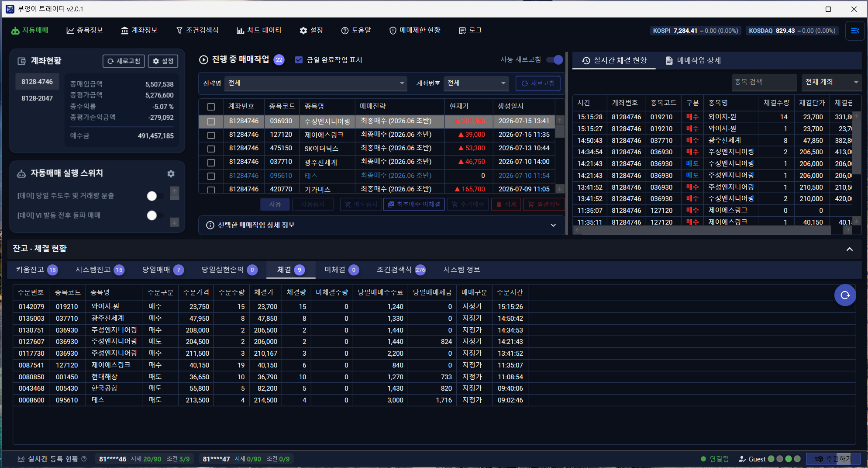Click 새로고침 button in 계좌현황 panel
Screen dimensions: 868x468
tap(124, 61)
